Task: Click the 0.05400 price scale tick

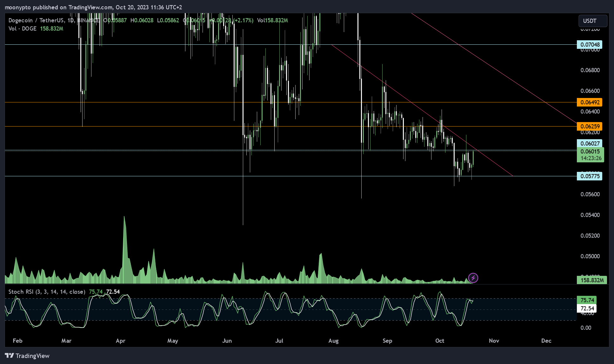Action: coord(590,215)
